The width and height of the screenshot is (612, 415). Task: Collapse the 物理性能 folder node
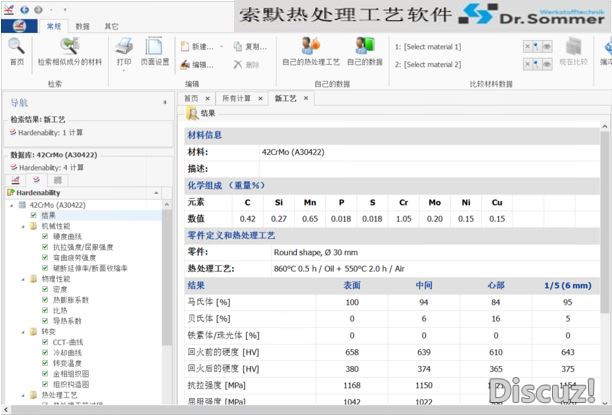(23, 279)
